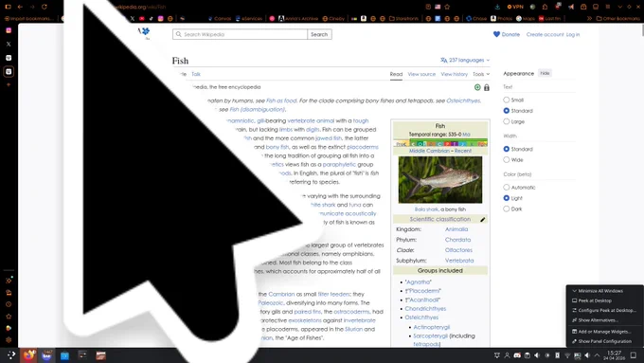Show hidden system tray icons arrow

pyautogui.click(x=597, y=355)
